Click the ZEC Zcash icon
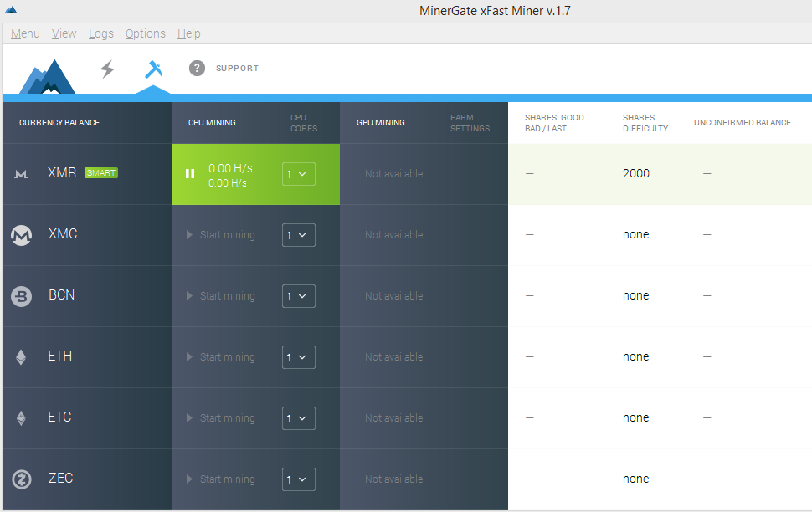The image size is (812, 512). click(21, 479)
